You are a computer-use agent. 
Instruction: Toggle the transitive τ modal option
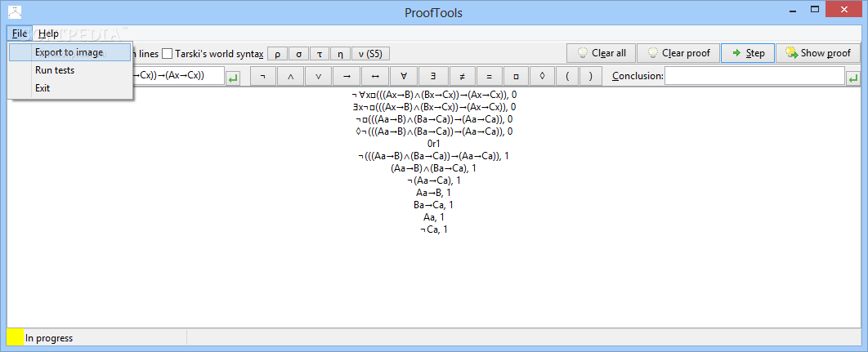click(320, 54)
